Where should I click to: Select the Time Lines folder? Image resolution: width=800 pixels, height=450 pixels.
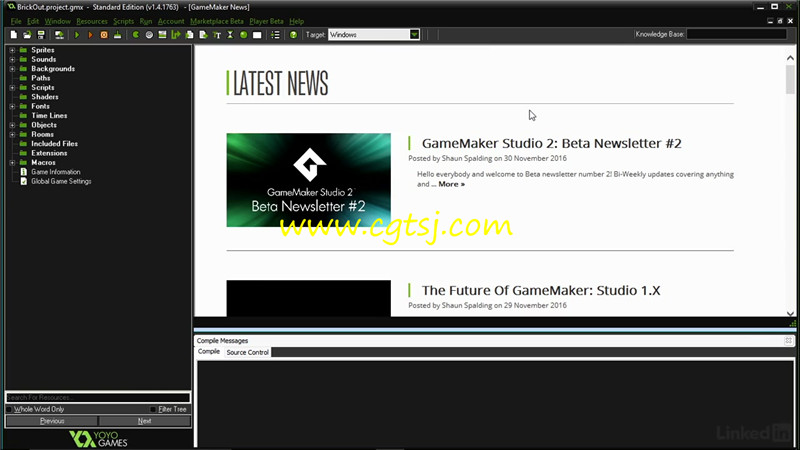49,115
